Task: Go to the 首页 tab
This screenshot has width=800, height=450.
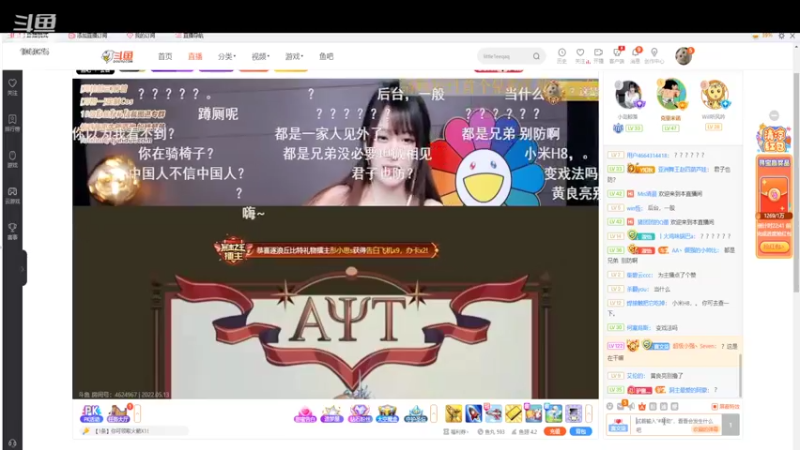Action: (x=165, y=56)
